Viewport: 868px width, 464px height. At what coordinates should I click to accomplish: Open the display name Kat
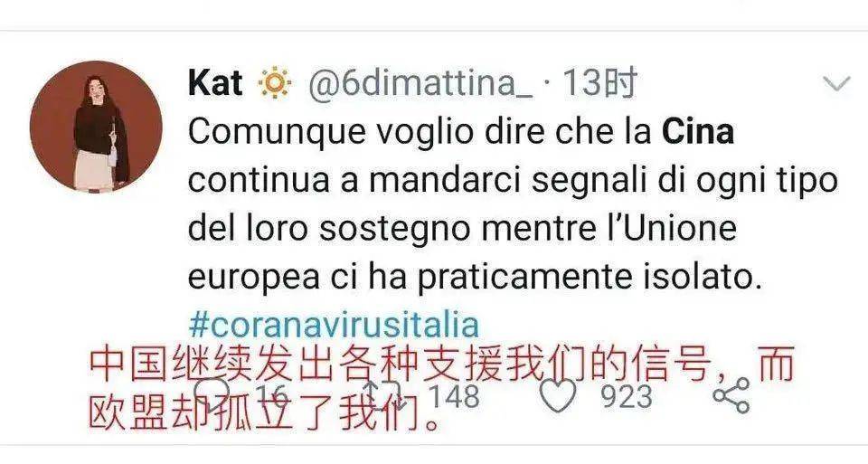click(215, 83)
